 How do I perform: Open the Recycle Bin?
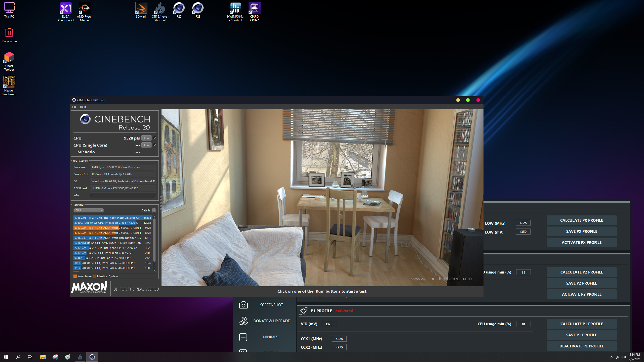pyautogui.click(x=9, y=35)
